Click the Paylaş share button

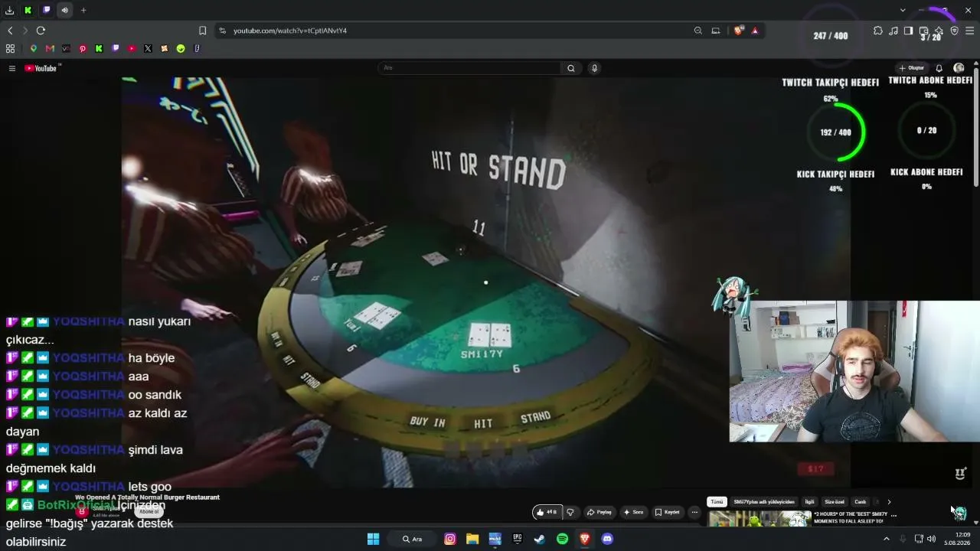[x=599, y=512]
